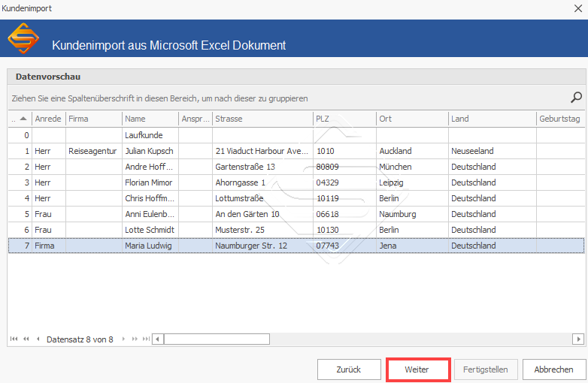Sort by the Anspr... column header
588x383 pixels.
(x=195, y=119)
